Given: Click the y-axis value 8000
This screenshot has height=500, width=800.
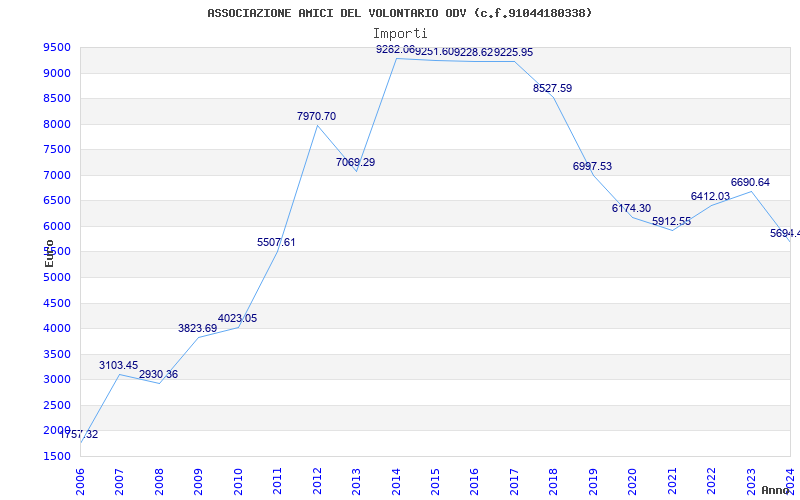Looking at the screenshot, I should (59, 124).
